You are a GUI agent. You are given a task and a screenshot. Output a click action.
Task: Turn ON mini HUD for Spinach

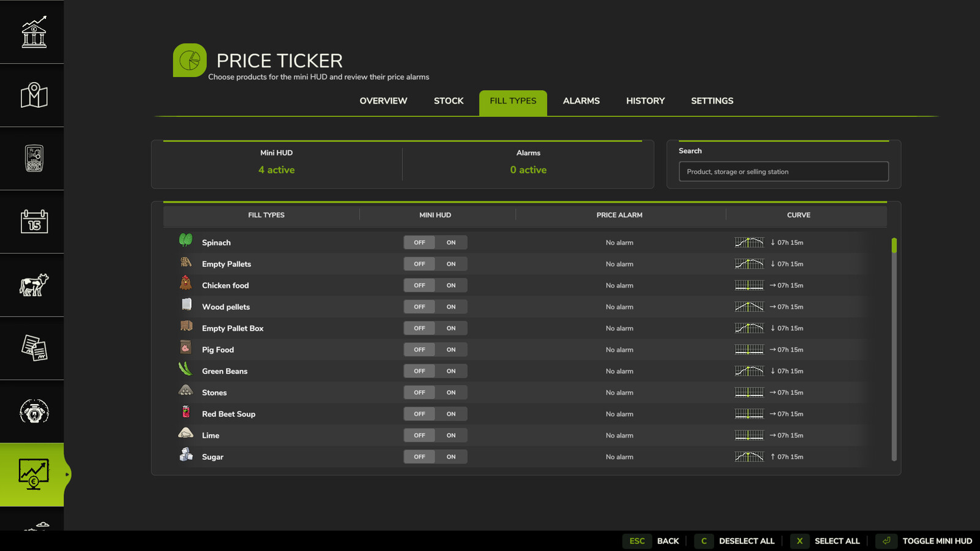coord(451,242)
